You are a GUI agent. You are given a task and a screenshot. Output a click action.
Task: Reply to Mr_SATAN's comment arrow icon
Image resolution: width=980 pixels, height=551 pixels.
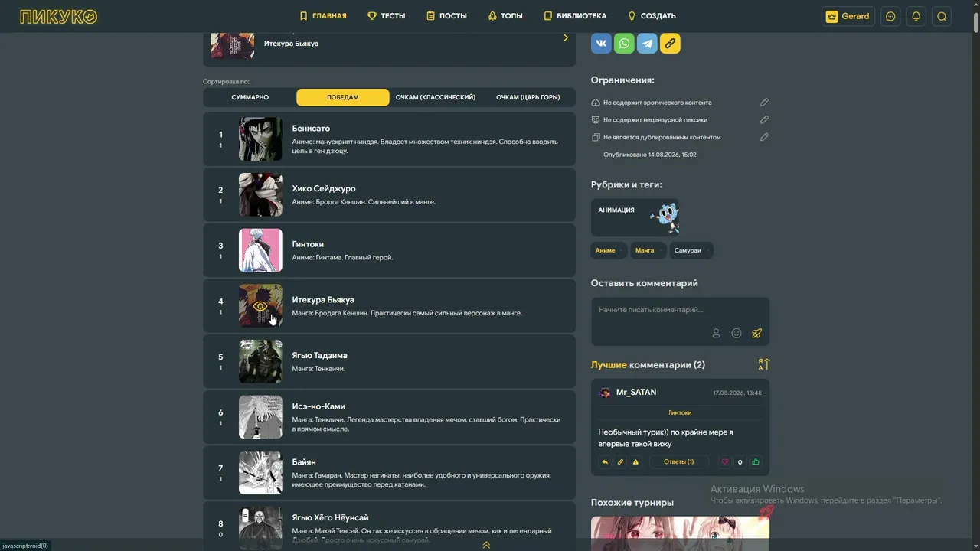coord(605,462)
